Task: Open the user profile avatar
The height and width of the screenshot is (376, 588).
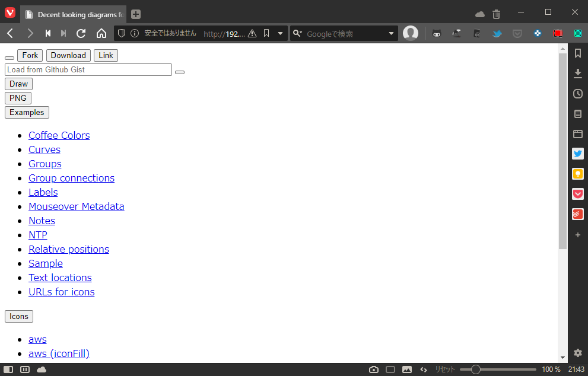Action: click(x=411, y=33)
